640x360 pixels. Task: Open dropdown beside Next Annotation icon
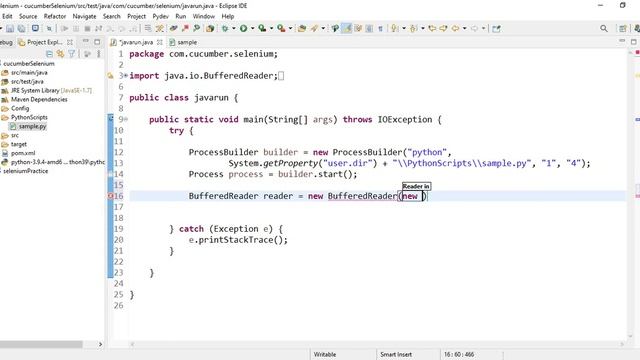coord(404,29)
